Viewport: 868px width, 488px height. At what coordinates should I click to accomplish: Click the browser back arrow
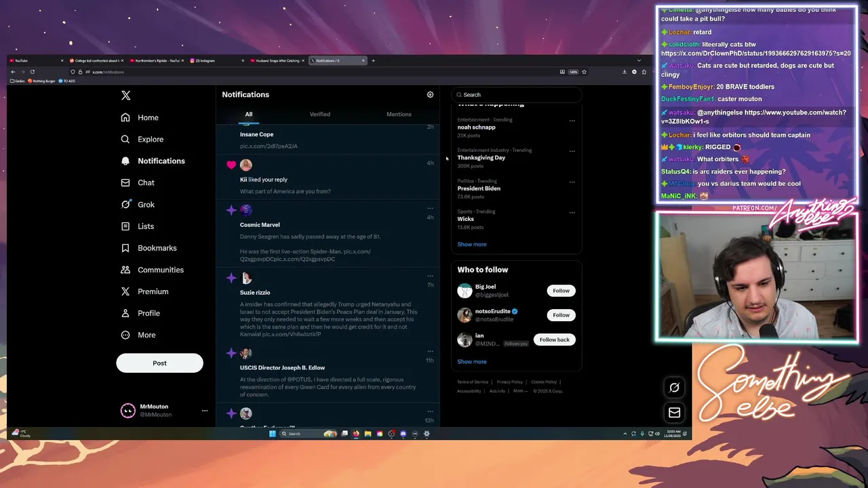[x=13, y=72]
